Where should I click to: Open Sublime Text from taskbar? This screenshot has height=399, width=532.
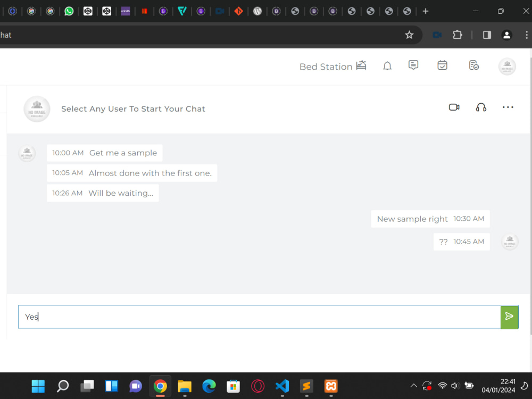pos(306,386)
